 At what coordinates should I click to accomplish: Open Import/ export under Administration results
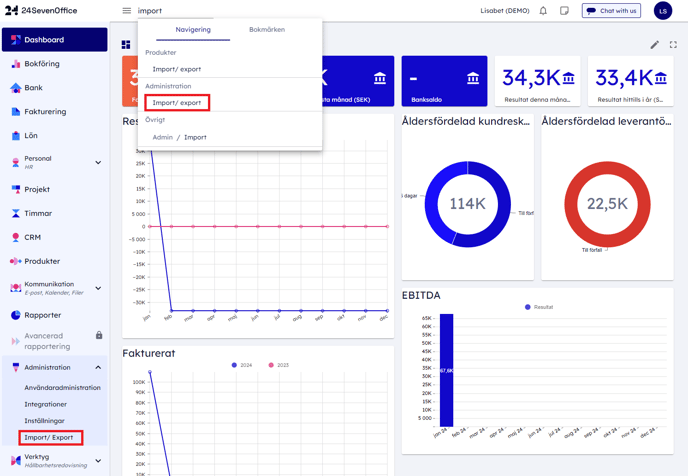pos(177,103)
